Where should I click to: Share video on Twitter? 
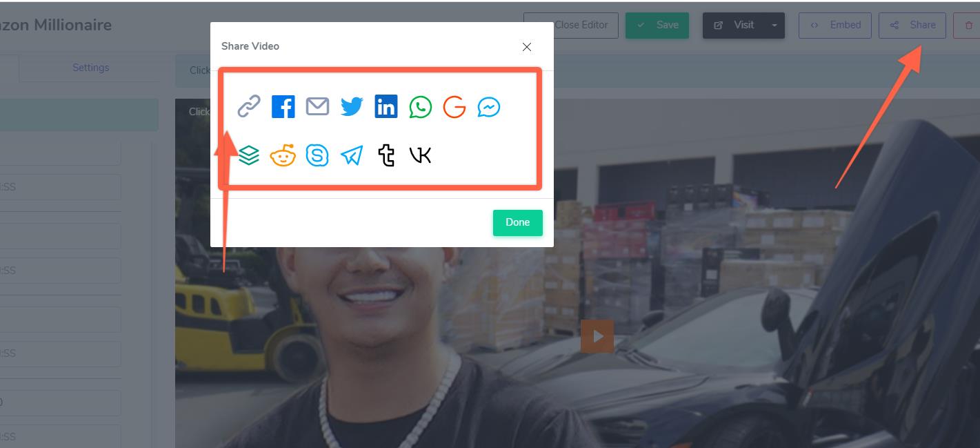(x=352, y=107)
